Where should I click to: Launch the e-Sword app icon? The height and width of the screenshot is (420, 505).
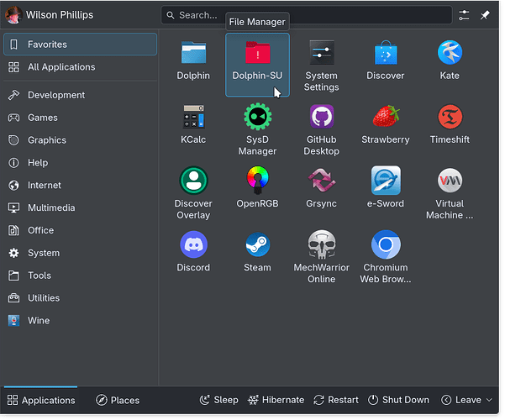tap(386, 181)
